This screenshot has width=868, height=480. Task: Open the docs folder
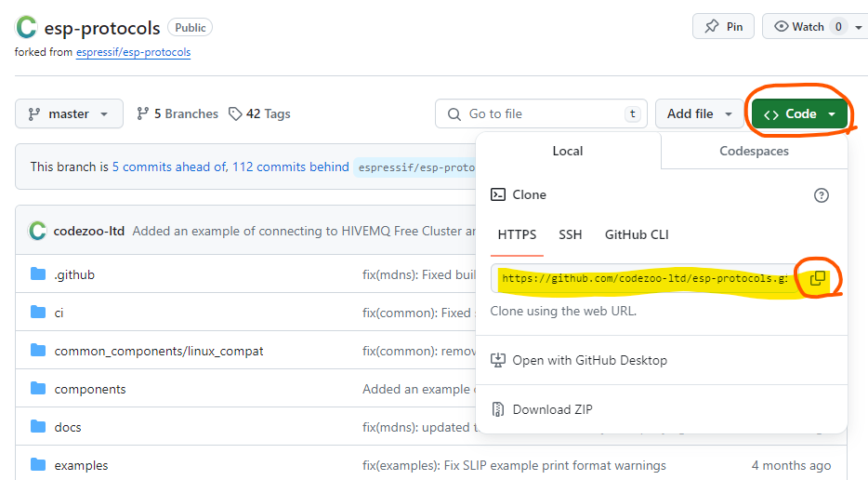68,427
